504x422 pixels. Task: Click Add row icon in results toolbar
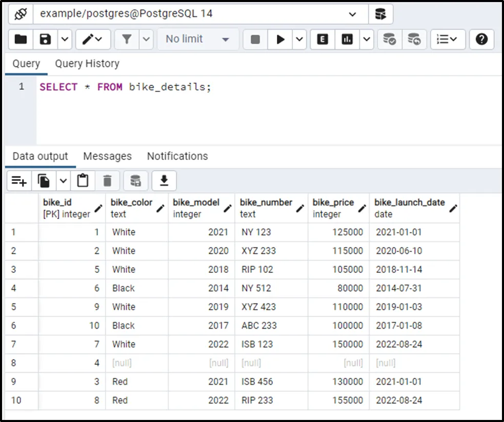point(19,180)
